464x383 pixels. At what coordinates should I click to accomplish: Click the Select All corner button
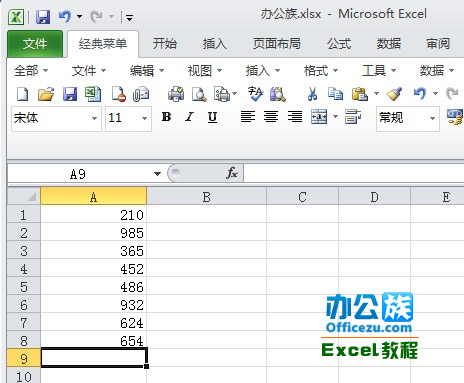24,196
